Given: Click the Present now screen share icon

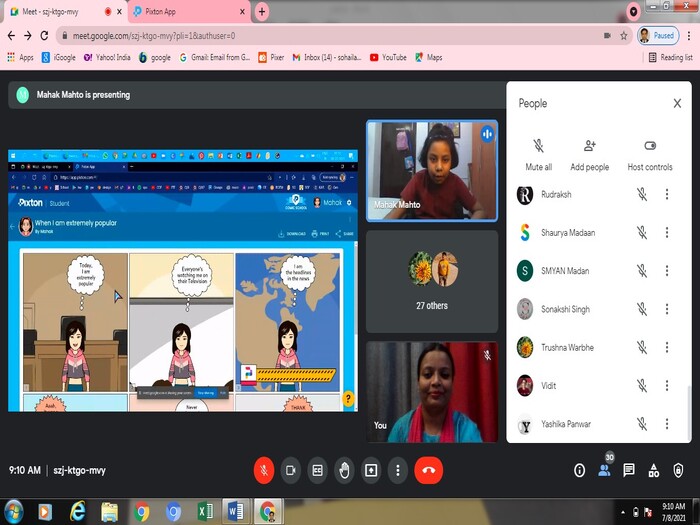Looking at the screenshot, I should point(371,470).
